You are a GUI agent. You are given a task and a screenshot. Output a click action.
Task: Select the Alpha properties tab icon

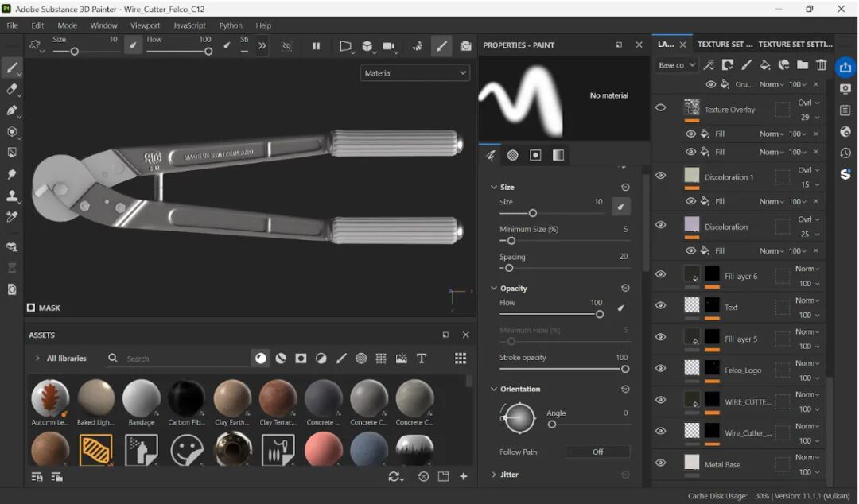point(513,155)
